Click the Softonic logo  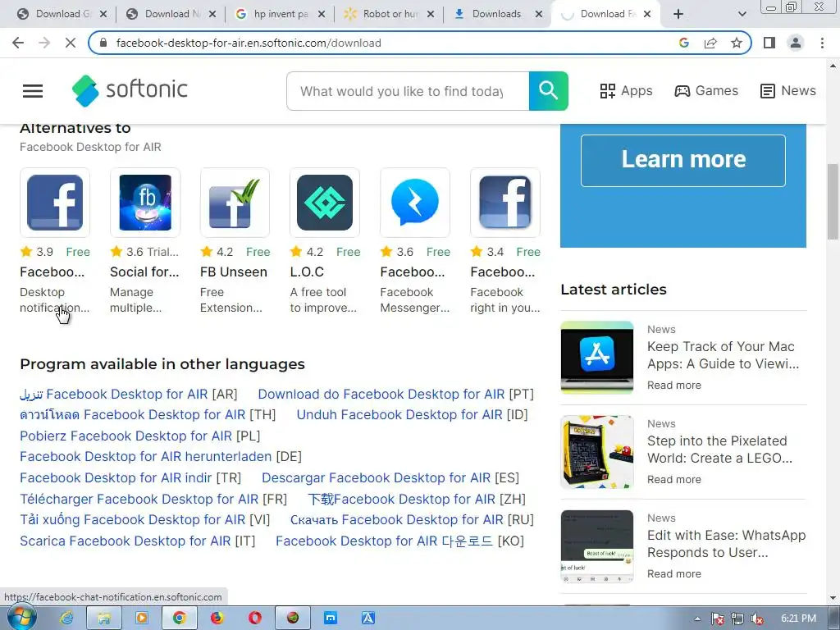click(130, 90)
